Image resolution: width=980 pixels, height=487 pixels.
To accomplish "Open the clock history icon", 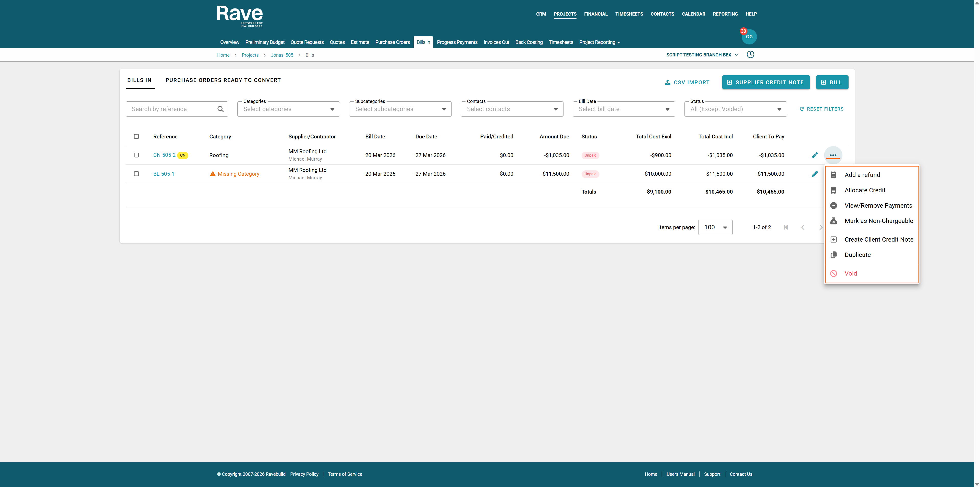I will pyautogui.click(x=750, y=54).
